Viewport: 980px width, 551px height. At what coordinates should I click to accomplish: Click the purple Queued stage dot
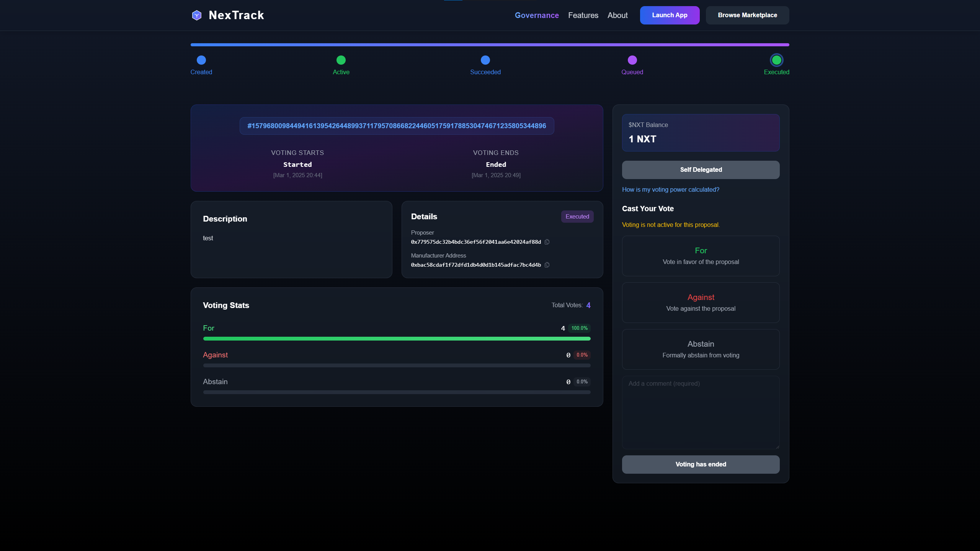[632, 60]
